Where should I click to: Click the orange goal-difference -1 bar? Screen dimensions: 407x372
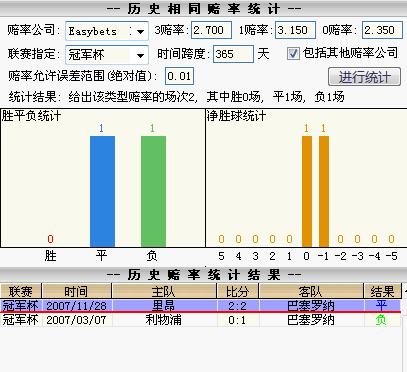324,191
